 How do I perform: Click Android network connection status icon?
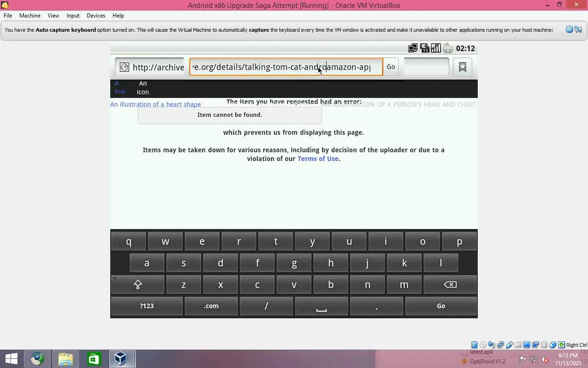pos(413,48)
